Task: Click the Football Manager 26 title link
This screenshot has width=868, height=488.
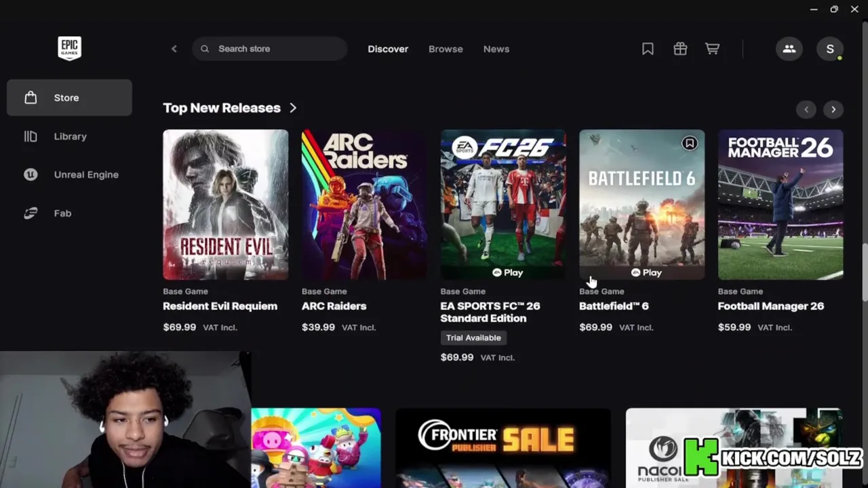Action: pos(771,306)
